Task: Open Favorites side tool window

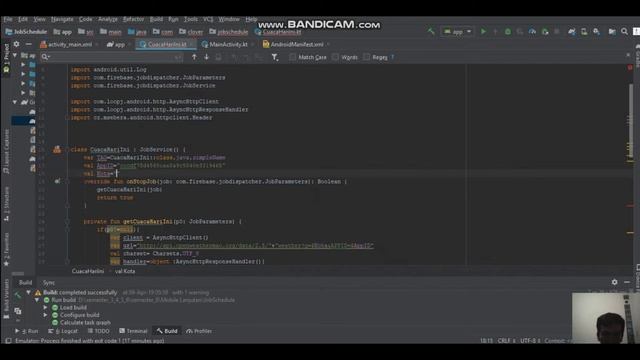Action: tap(6, 249)
